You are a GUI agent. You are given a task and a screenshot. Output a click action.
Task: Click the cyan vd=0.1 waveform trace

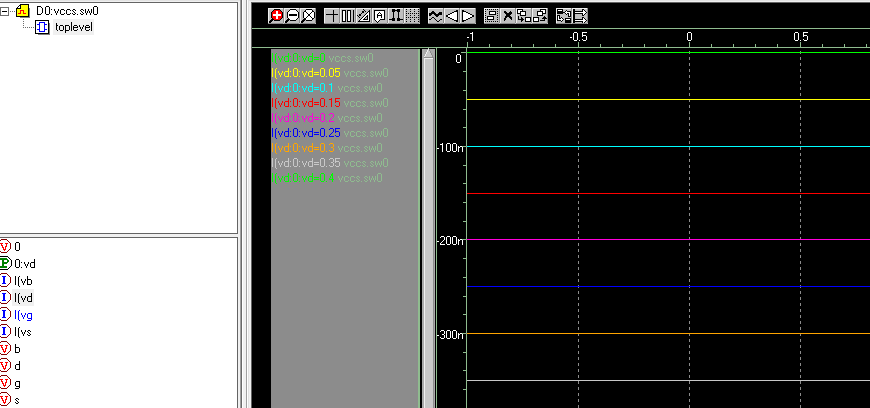[x=668, y=147]
